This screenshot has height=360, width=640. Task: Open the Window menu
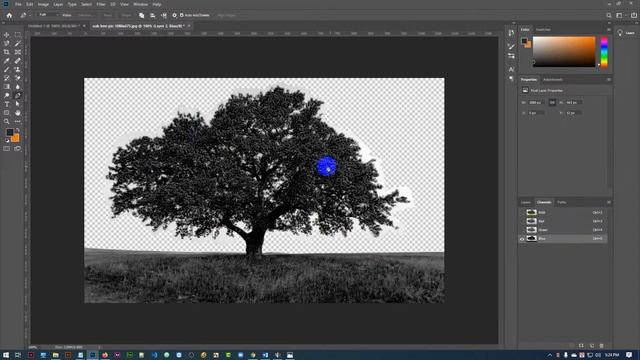click(141, 4)
